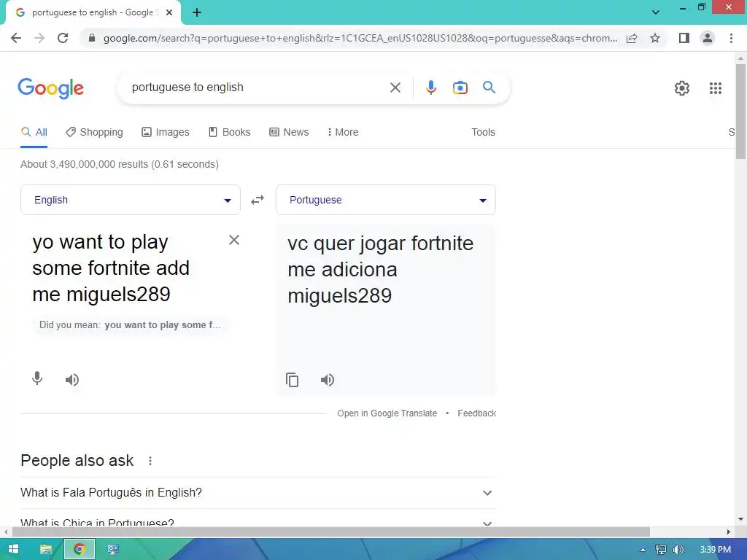Viewport: 747px width, 560px height.
Task: Open the Windows Start menu
Action: [x=13, y=549]
